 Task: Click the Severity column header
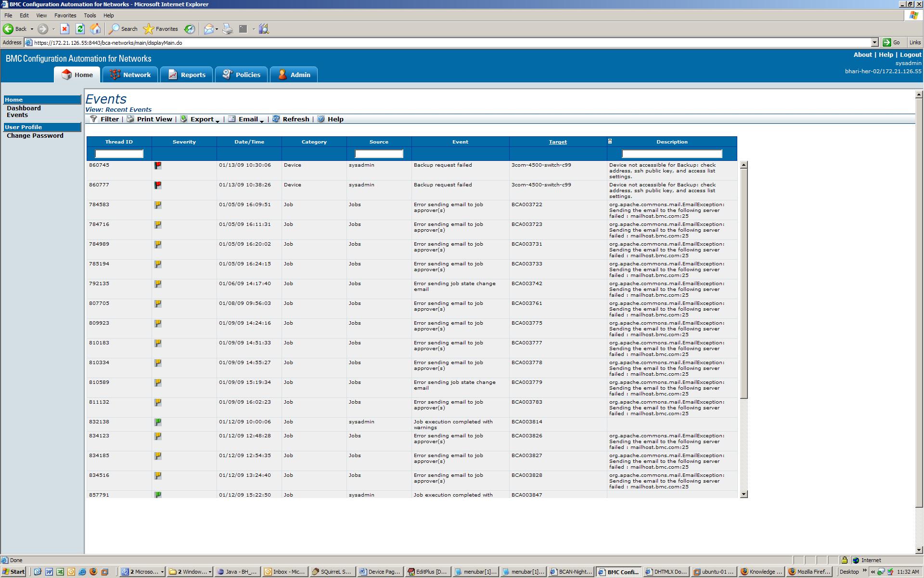pyautogui.click(x=184, y=142)
